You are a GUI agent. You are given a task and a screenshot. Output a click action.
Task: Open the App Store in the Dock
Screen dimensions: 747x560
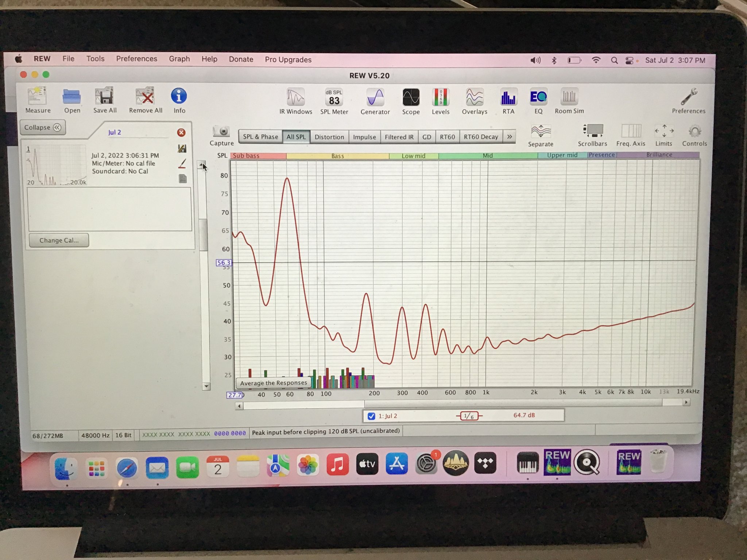(396, 463)
